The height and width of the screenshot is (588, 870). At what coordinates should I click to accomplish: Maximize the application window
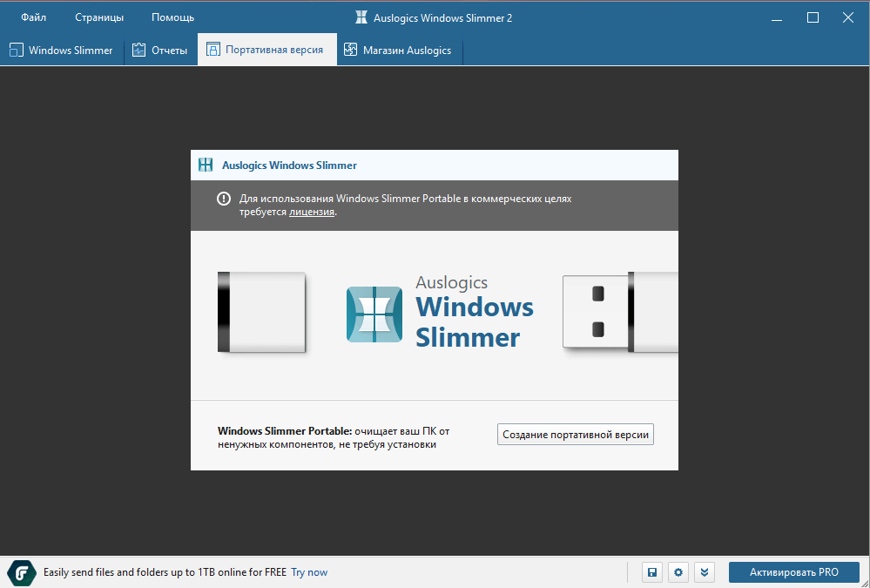(813, 17)
